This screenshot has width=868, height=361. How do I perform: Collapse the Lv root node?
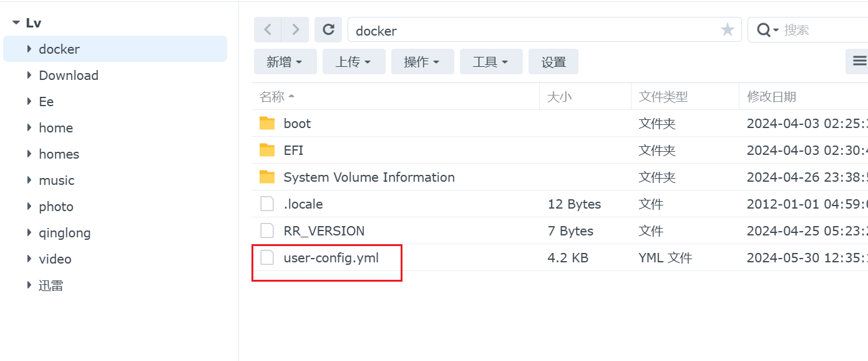tap(16, 23)
